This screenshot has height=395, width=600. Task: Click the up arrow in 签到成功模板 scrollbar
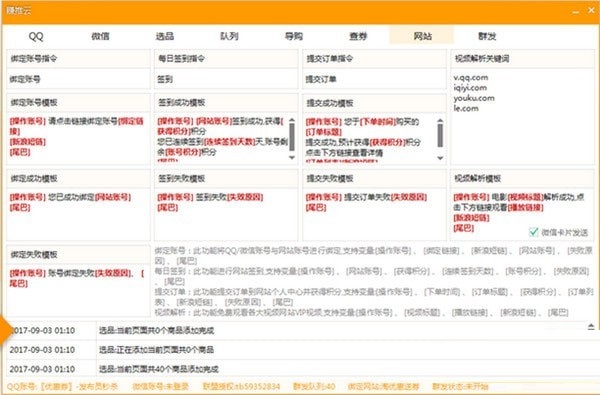[x=292, y=121]
